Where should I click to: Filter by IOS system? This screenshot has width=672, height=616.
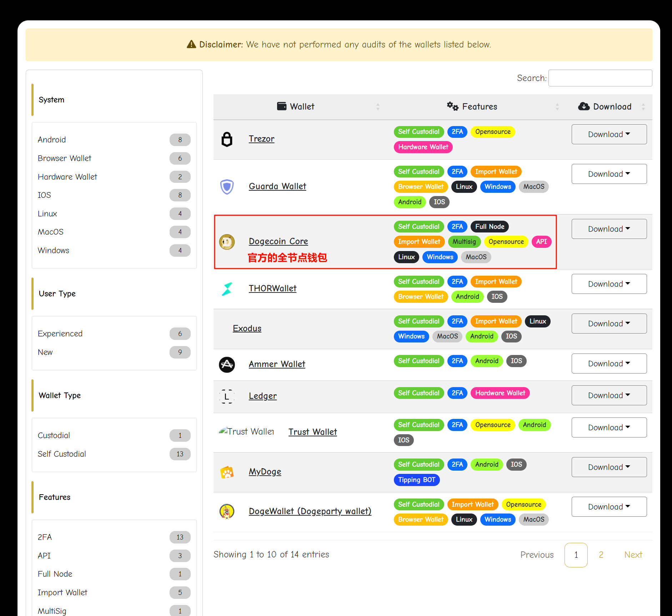point(114,195)
